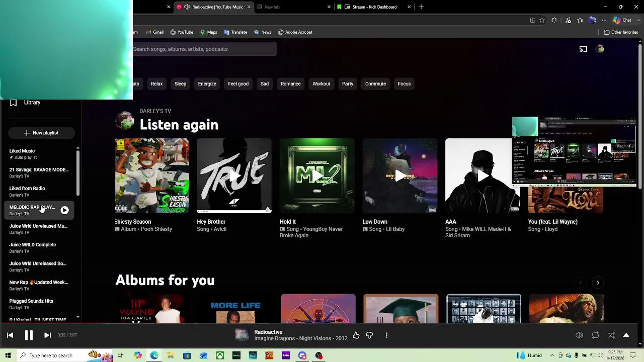Open the Windows Start menu
The image size is (644, 362).
[8, 355]
